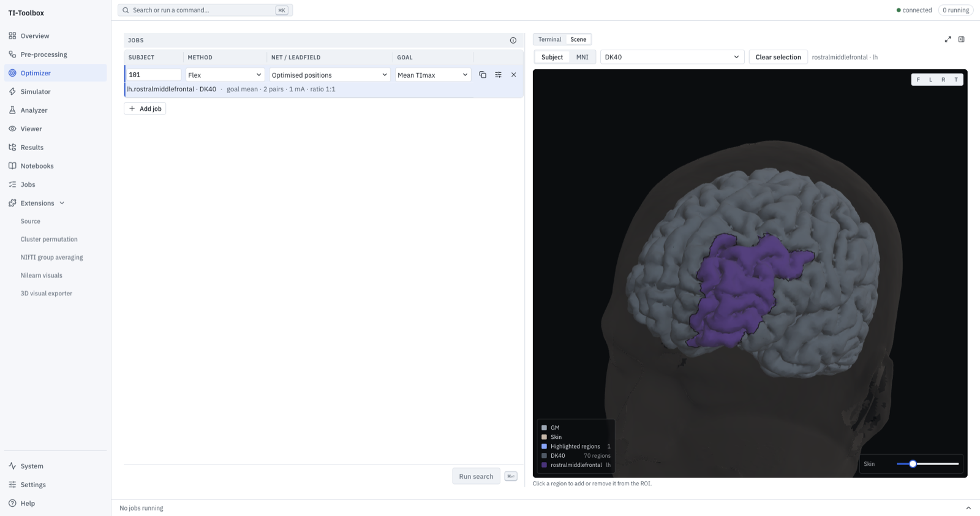Set camera to Right view R
This screenshot has height=516, width=980.
943,80
